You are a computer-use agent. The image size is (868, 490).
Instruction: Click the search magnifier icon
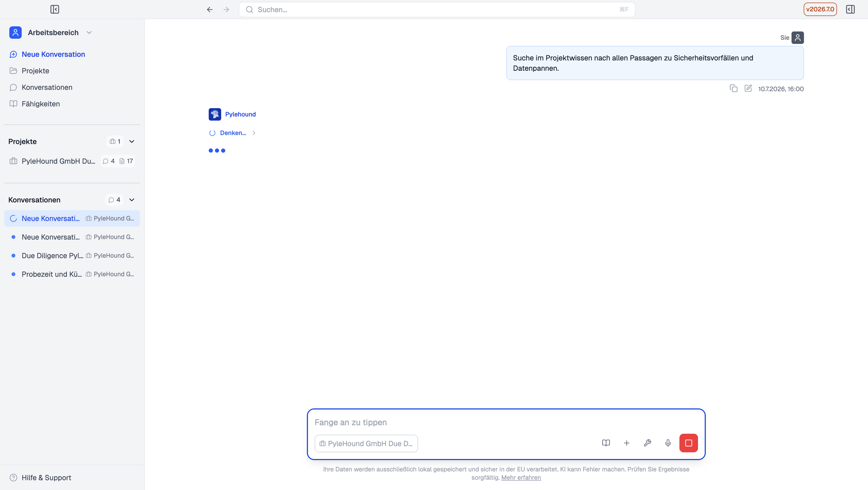tap(249, 9)
